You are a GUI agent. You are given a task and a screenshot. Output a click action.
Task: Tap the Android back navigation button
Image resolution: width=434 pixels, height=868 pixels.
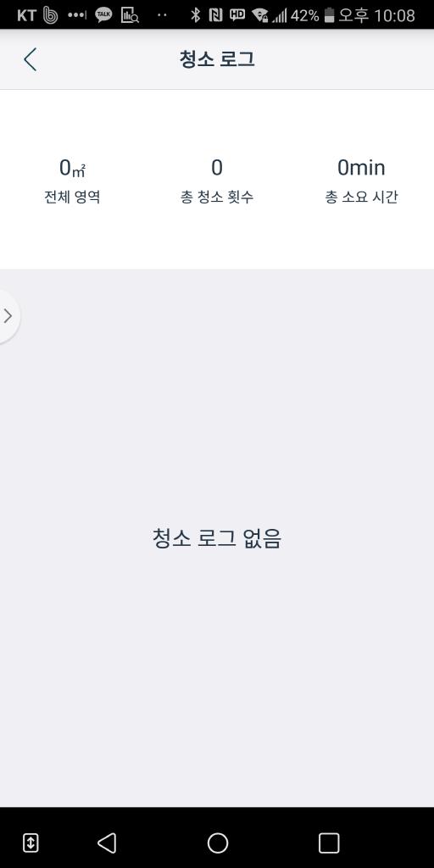(x=107, y=843)
